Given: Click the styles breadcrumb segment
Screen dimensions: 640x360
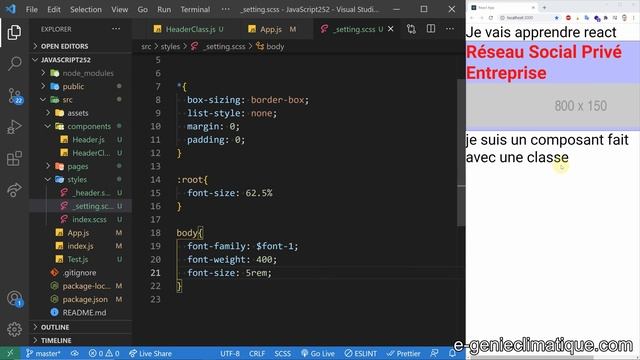Looking at the screenshot, I should (170, 47).
